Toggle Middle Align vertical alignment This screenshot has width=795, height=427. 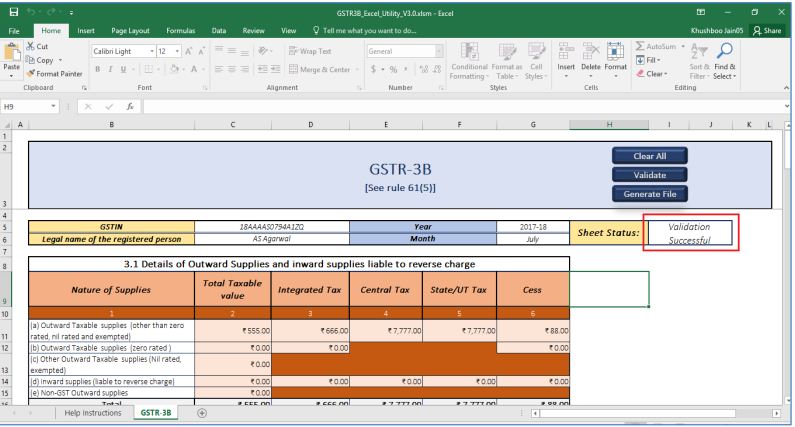(232, 51)
